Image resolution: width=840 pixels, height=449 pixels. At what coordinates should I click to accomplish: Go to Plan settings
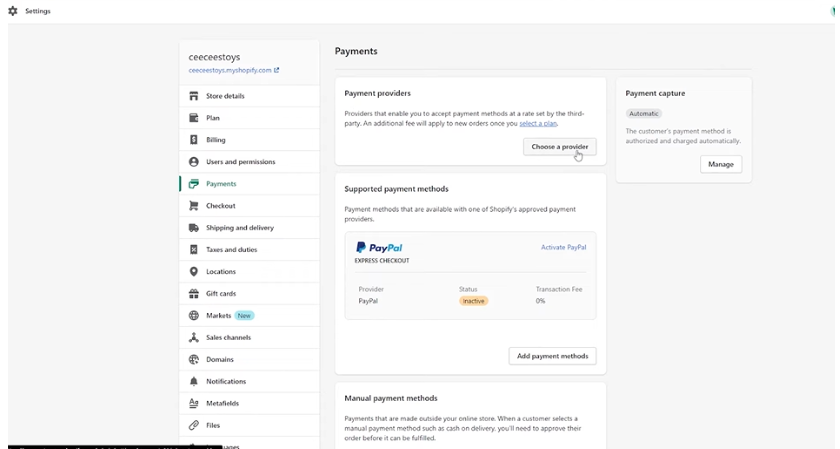(x=249, y=118)
